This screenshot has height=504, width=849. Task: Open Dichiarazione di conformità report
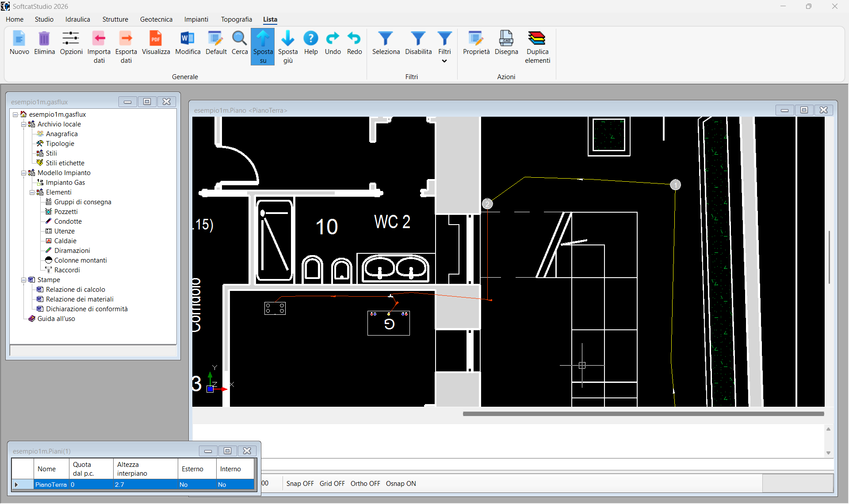pos(87,309)
